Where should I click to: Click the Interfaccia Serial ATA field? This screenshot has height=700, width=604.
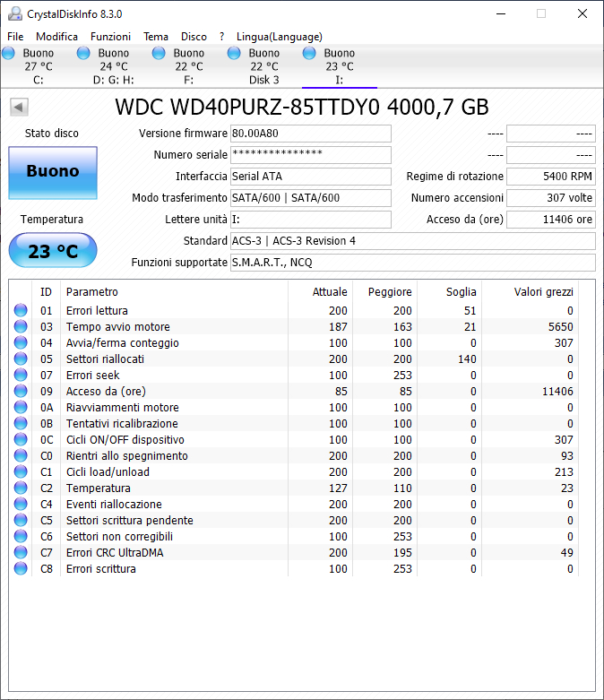point(311,177)
